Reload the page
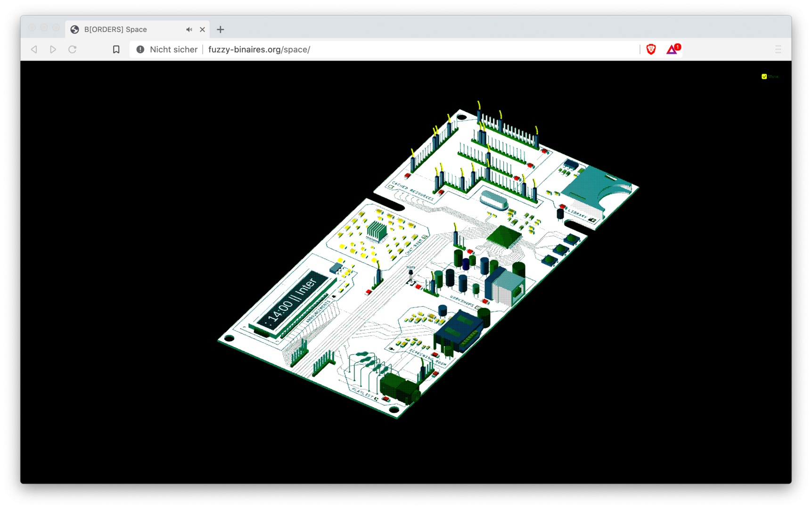The width and height of the screenshot is (812, 509). (x=72, y=49)
